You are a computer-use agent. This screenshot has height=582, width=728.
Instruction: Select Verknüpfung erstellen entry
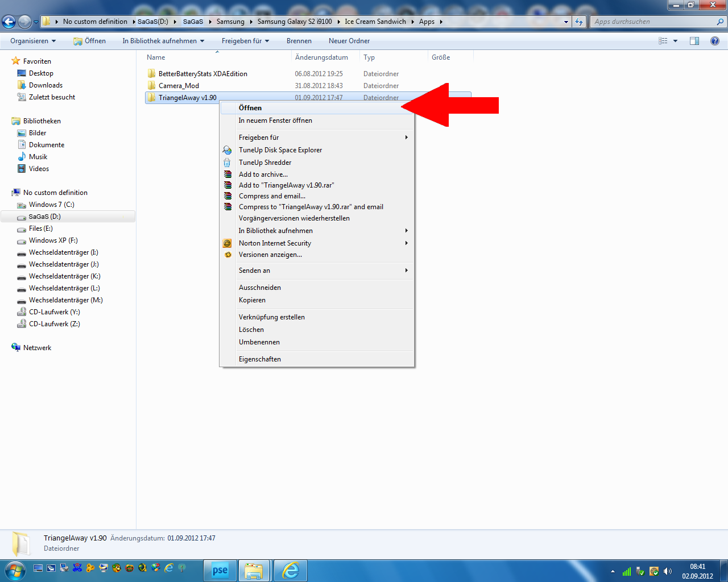pos(317,317)
